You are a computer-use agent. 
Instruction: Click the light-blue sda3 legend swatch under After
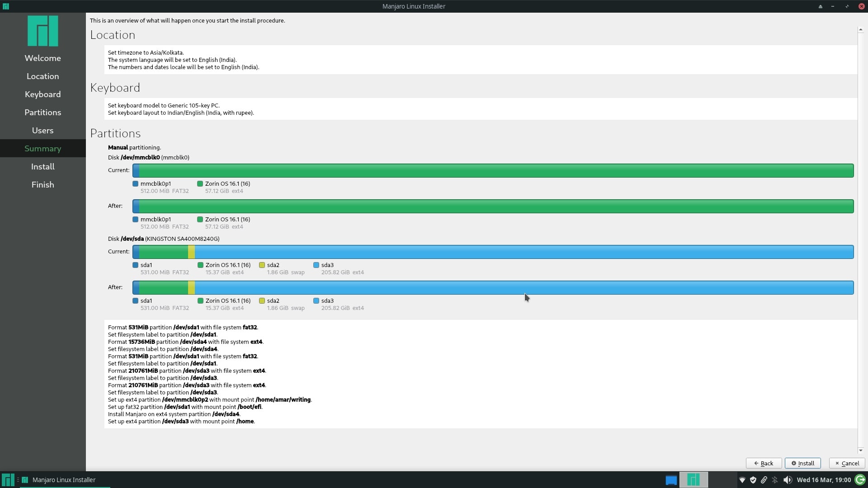tap(316, 300)
